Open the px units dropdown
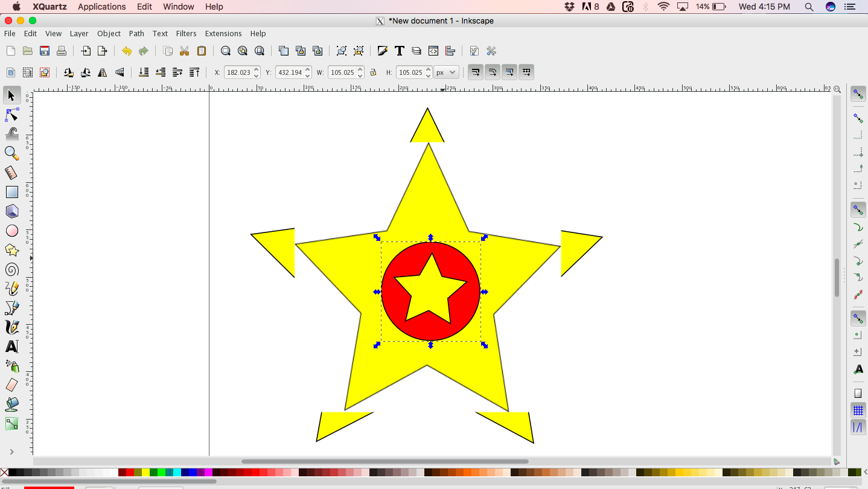The height and width of the screenshot is (489, 868). pos(446,72)
